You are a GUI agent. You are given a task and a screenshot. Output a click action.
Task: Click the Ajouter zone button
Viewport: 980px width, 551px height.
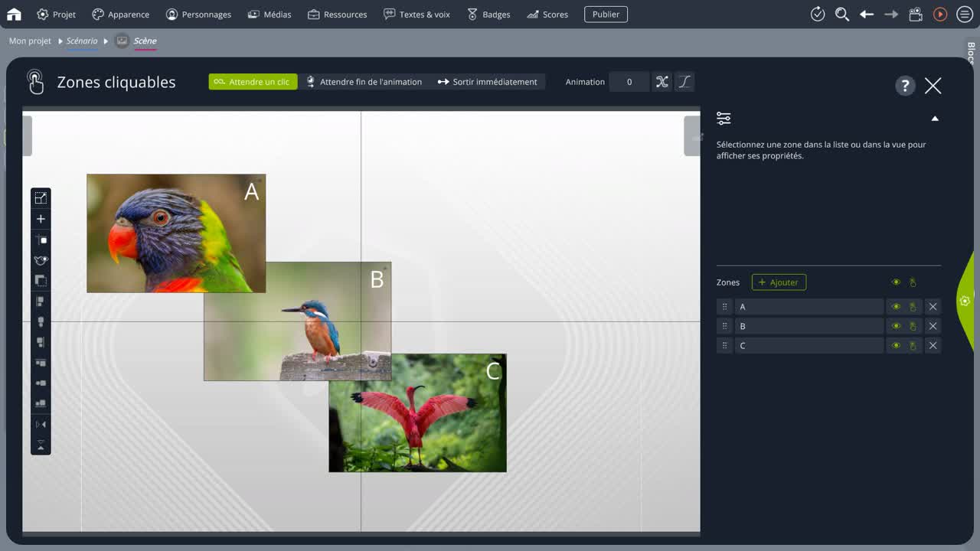(x=779, y=282)
